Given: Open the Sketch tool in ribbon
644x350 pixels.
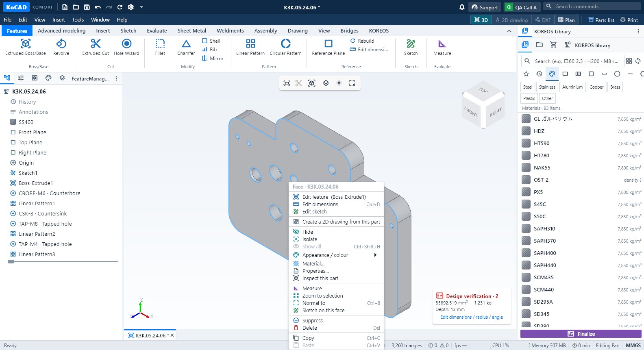Looking at the screenshot, I should pyautogui.click(x=411, y=47).
